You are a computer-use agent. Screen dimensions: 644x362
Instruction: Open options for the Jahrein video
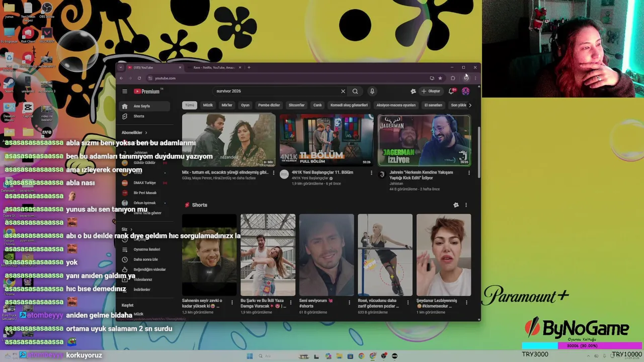pos(469,173)
